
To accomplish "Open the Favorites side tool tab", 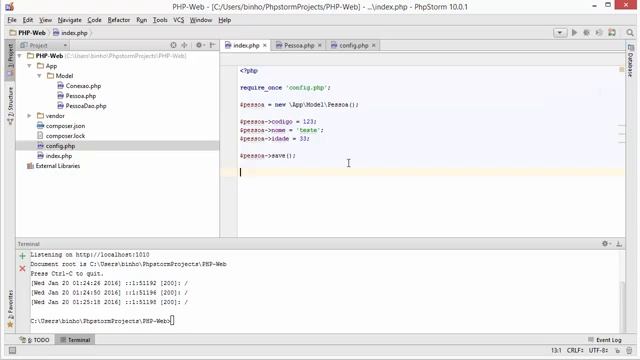I will tap(10, 308).
